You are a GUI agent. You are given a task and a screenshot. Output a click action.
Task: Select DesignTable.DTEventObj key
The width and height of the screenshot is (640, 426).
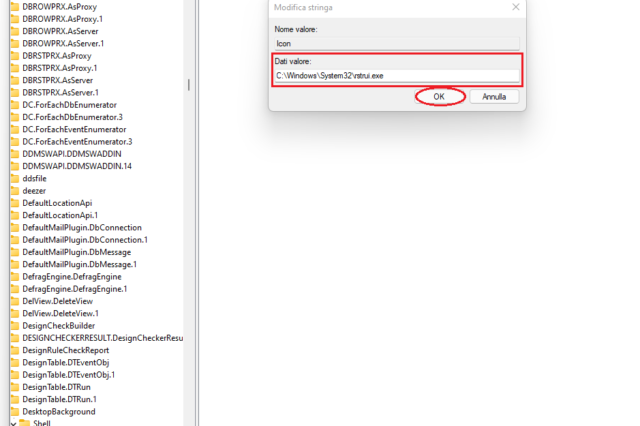[66, 362]
